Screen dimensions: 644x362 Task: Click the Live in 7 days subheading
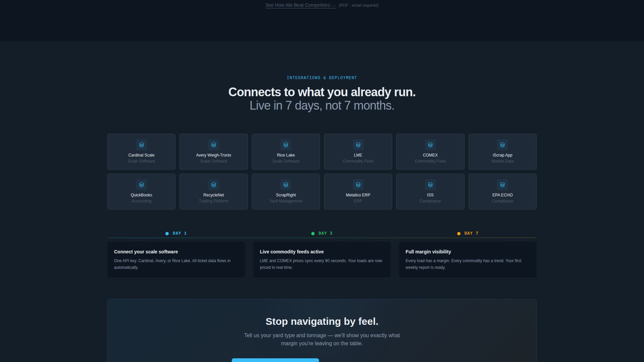[322, 106]
